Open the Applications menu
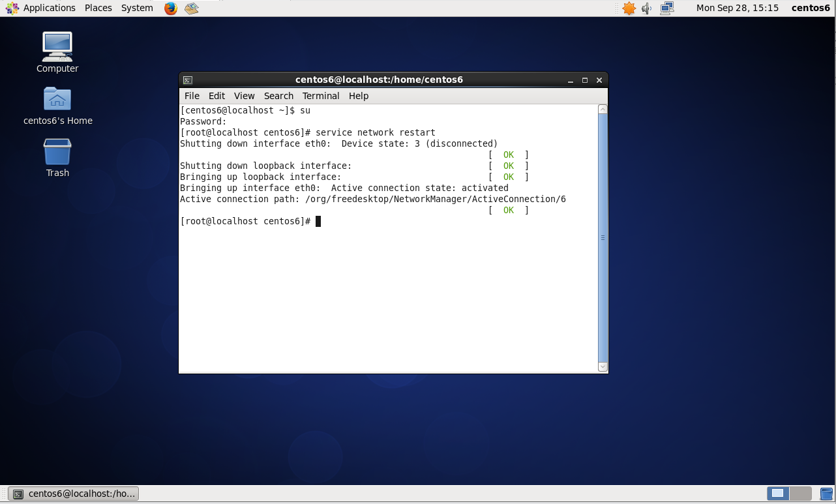Screen dimensions: 836x504 click(42, 8)
